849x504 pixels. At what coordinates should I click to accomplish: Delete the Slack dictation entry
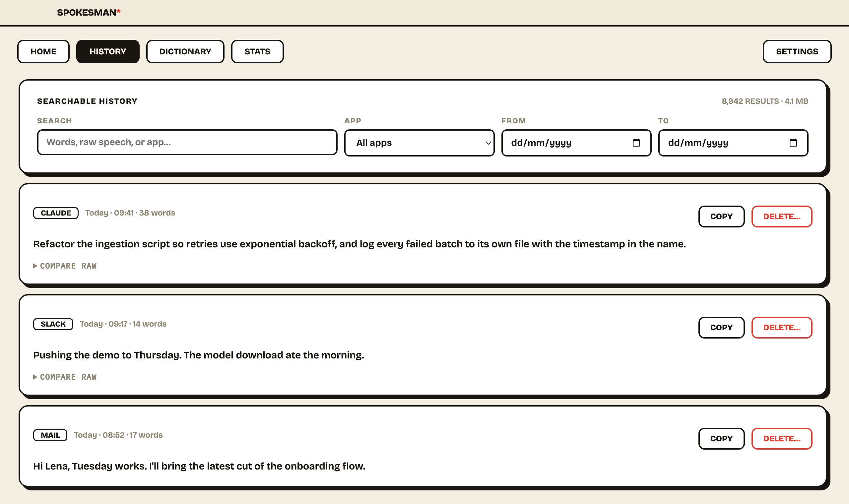pyautogui.click(x=781, y=327)
